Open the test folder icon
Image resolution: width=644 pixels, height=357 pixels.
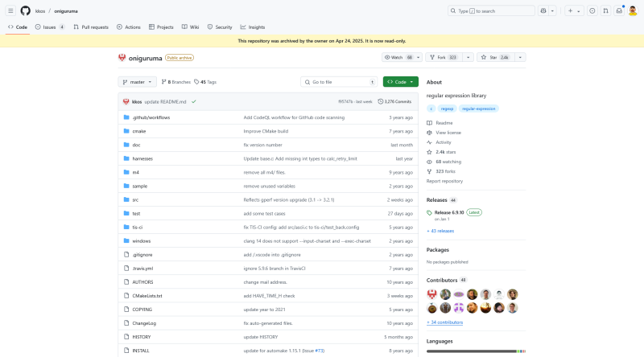(x=126, y=213)
